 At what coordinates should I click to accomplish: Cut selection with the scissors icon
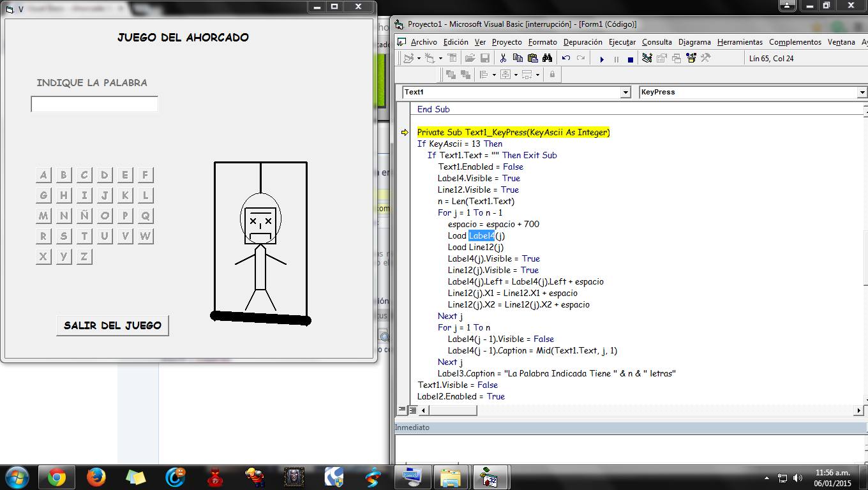coord(503,58)
